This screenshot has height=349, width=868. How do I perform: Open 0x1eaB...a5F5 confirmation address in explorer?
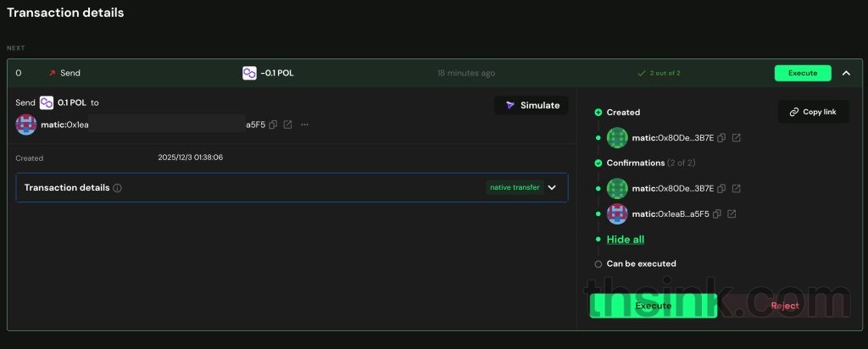pyautogui.click(x=732, y=214)
